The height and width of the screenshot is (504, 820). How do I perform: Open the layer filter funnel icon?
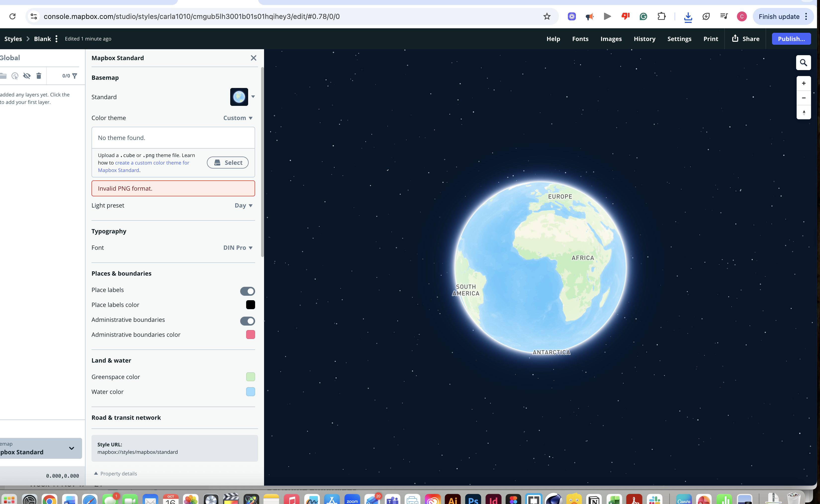75,76
